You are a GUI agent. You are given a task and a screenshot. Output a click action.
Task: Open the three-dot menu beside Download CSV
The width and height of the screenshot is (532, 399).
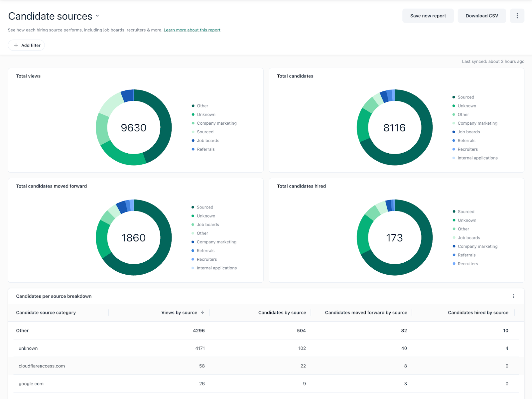tap(517, 16)
